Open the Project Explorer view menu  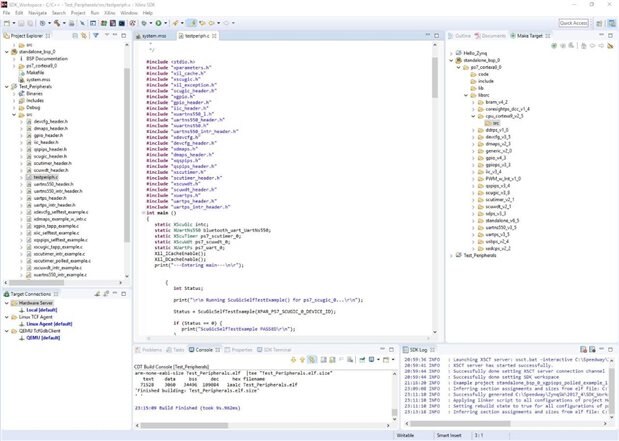tap(105, 36)
